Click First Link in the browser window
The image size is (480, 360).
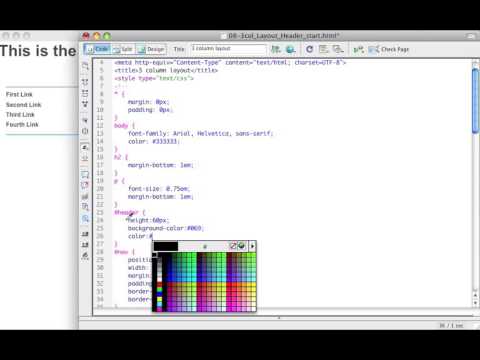(19, 94)
